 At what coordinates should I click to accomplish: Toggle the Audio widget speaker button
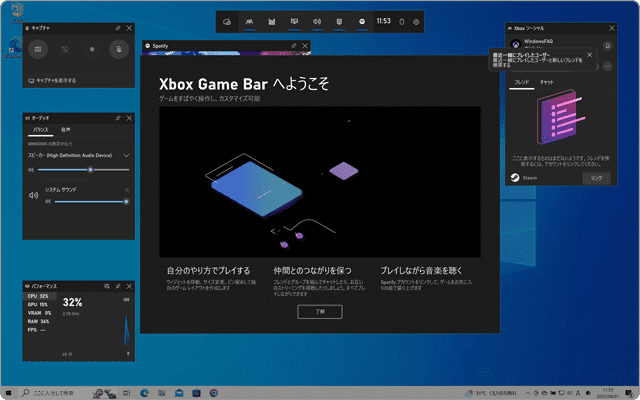(x=317, y=22)
